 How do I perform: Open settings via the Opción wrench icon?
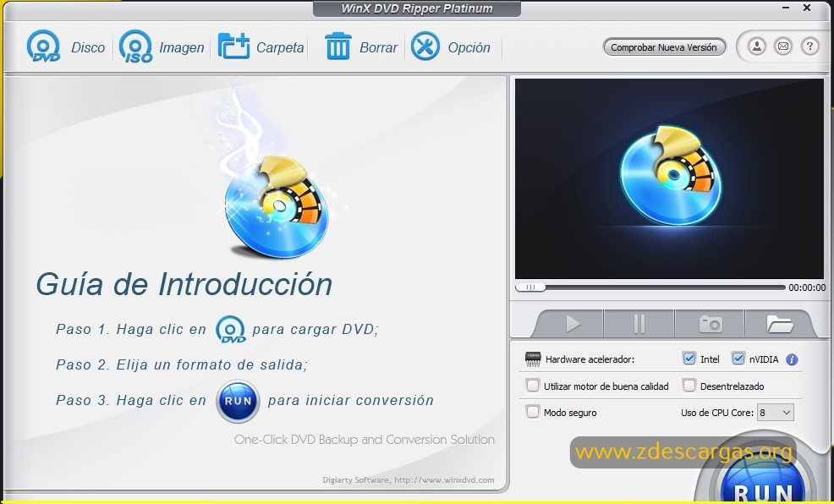[x=425, y=47]
